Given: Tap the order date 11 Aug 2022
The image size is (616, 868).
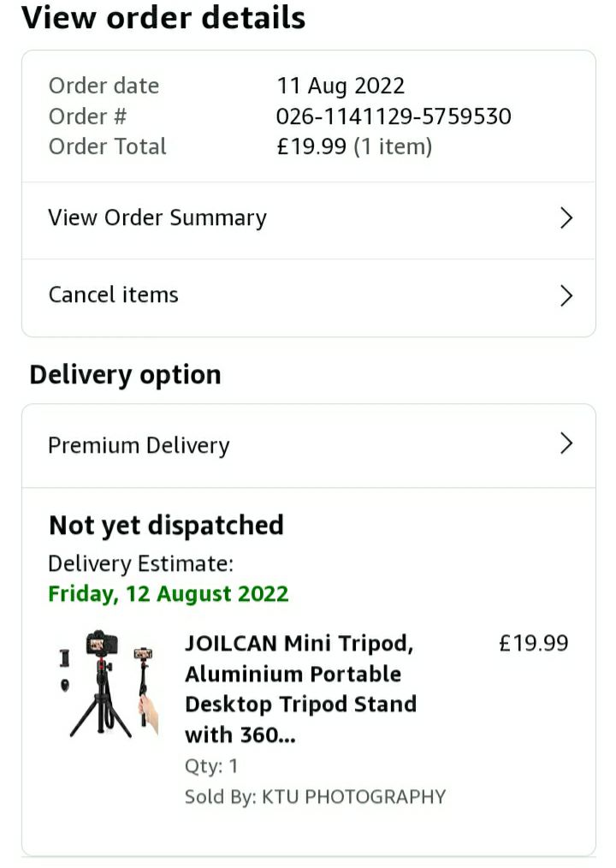Looking at the screenshot, I should coord(341,86).
